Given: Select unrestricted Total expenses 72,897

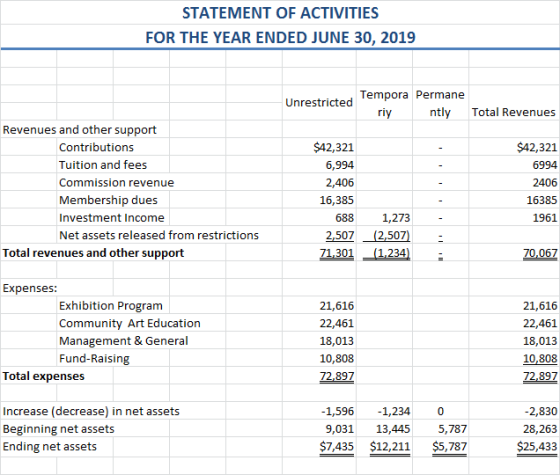Looking at the screenshot, I should [x=337, y=376].
